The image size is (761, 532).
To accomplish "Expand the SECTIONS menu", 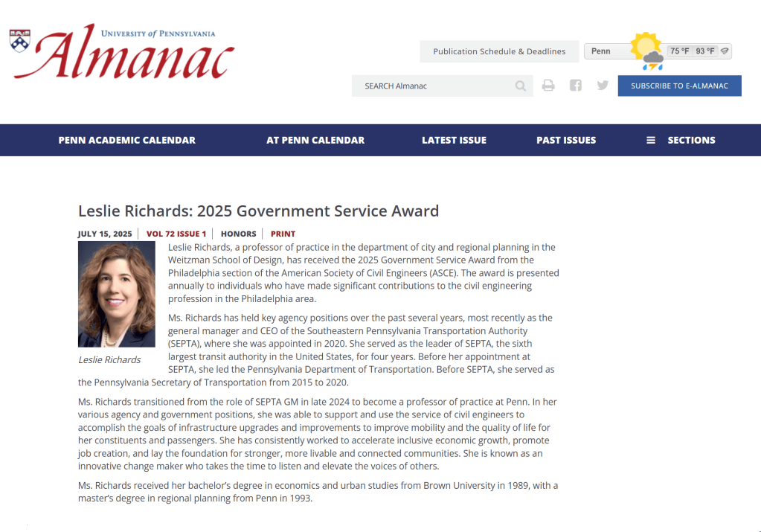I will pyautogui.click(x=691, y=140).
